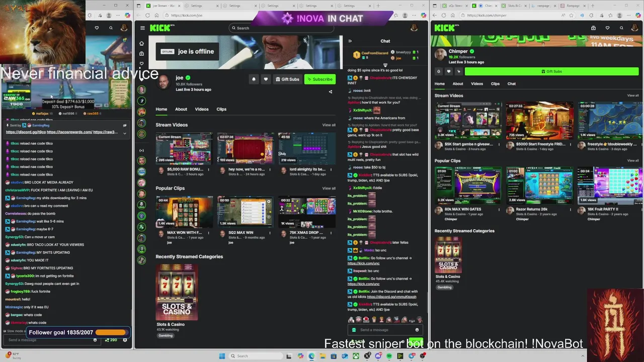This screenshot has width=644, height=362.
Task: Click the heart follow icon on joe's channel
Action: click(266, 79)
